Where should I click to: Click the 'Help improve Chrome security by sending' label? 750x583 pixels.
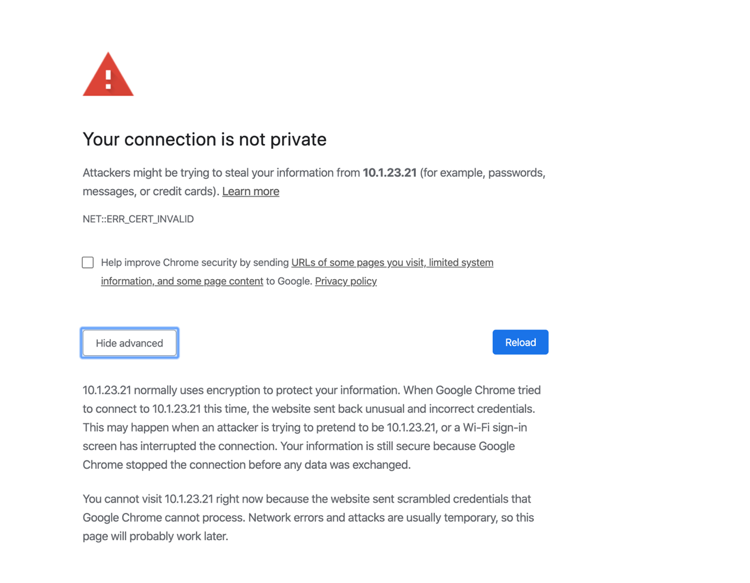pyautogui.click(x=195, y=262)
